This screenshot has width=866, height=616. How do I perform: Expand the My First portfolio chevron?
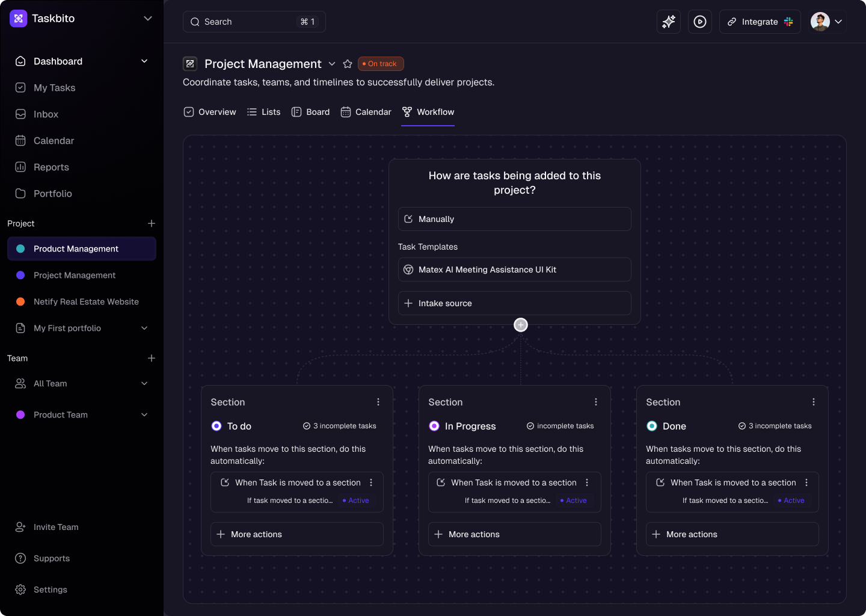tap(144, 328)
